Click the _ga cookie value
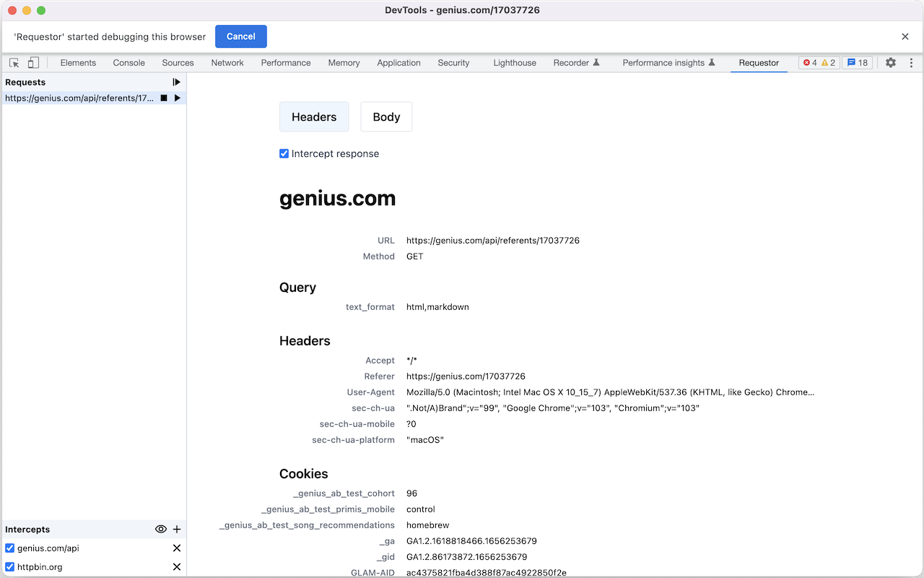 coord(471,541)
